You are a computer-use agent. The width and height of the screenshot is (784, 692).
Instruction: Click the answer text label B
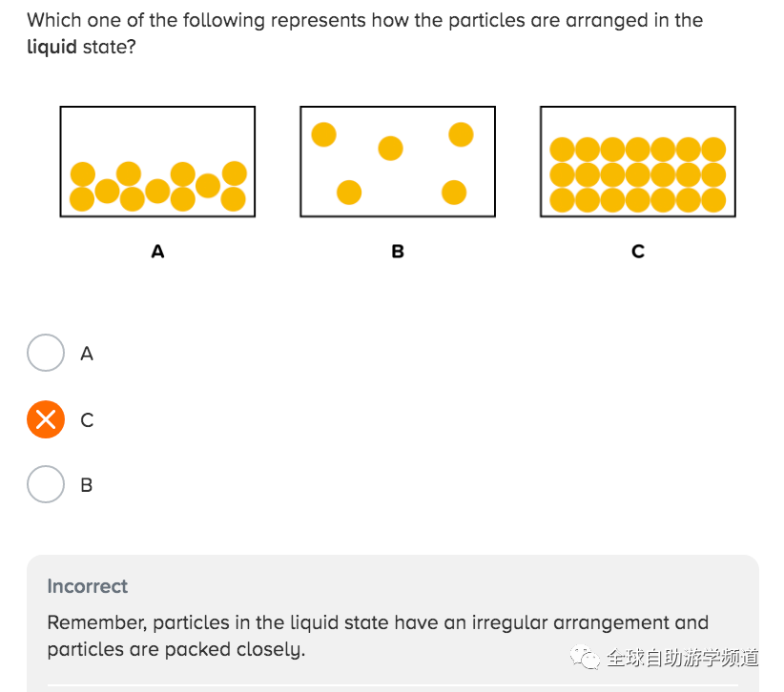point(87,484)
